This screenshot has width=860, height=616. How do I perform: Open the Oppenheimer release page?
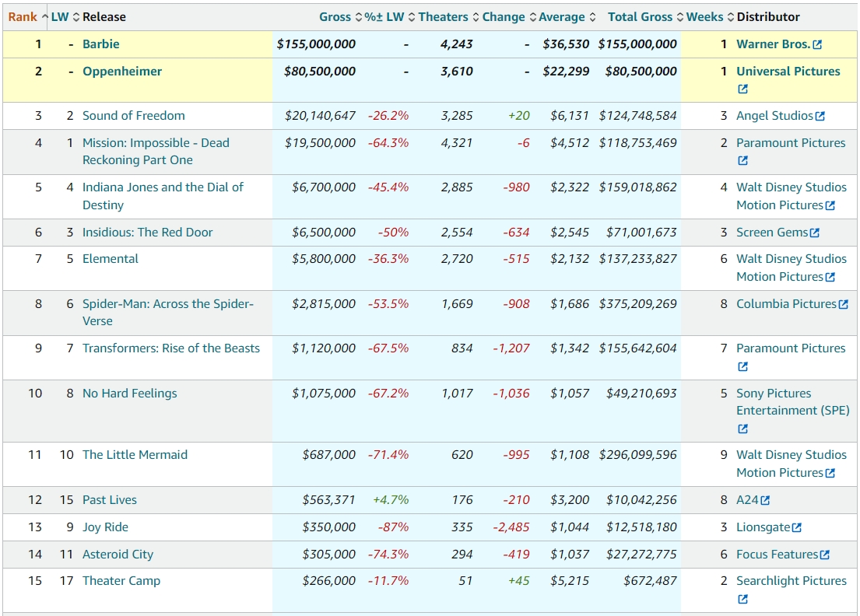(x=122, y=72)
